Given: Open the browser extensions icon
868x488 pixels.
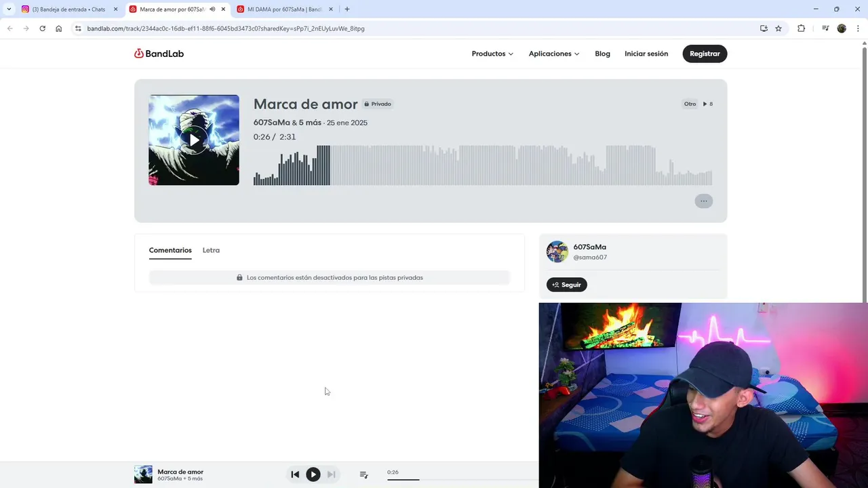Looking at the screenshot, I should [801, 28].
